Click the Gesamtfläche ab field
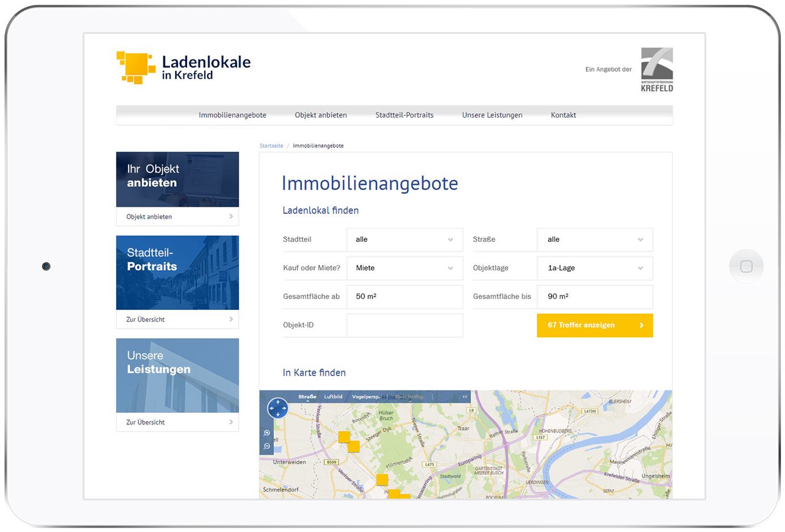The image size is (785, 532). 405,297
